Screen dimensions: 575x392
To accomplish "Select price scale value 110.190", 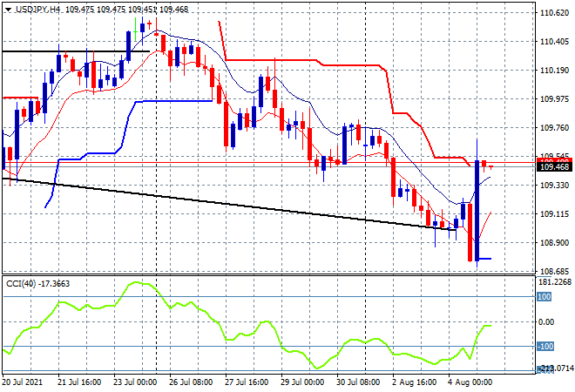I will [554, 70].
